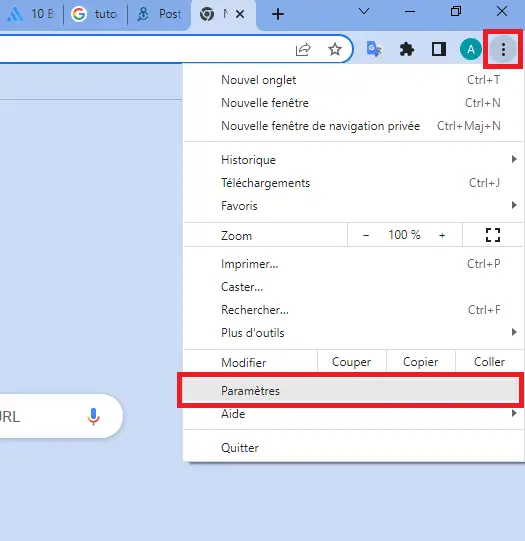The width and height of the screenshot is (525, 541).
Task: Select Nouvelle fenêtre menu item
Action: click(x=353, y=103)
